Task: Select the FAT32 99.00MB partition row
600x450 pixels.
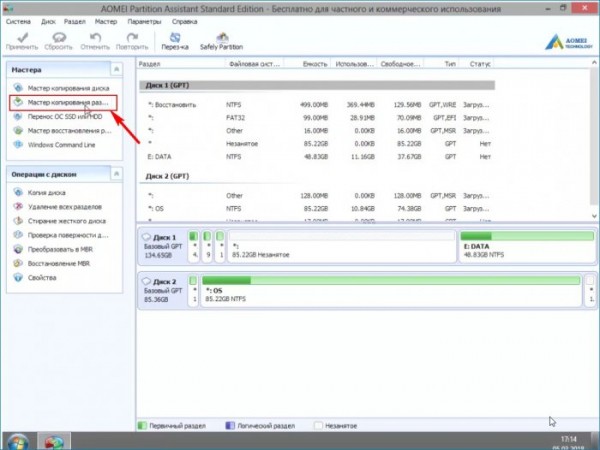Action: pyautogui.click(x=317, y=117)
